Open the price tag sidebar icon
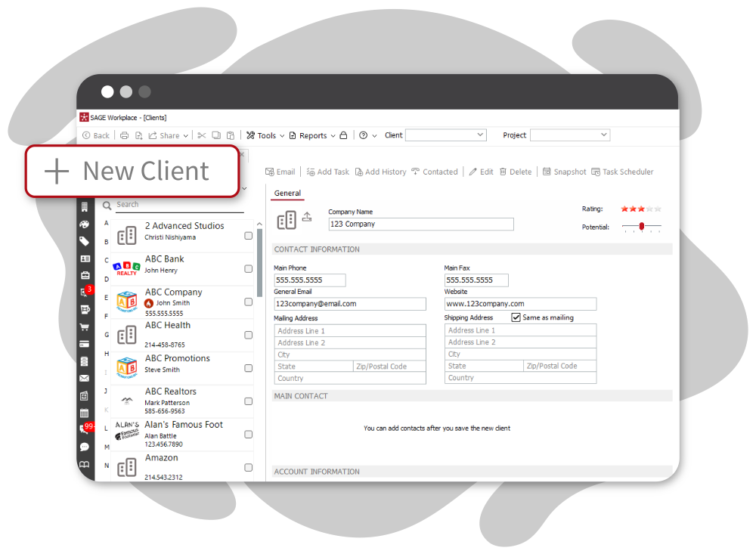 pyautogui.click(x=85, y=241)
